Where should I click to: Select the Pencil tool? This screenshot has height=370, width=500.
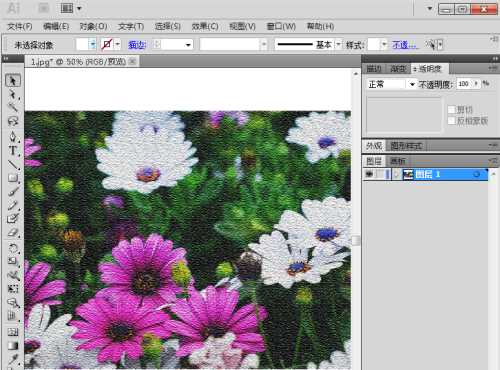point(13,205)
